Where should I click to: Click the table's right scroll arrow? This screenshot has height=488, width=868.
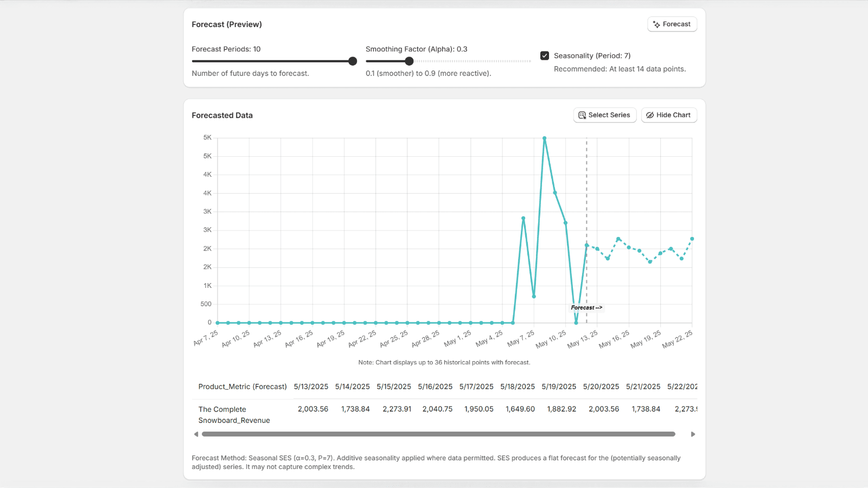693,434
